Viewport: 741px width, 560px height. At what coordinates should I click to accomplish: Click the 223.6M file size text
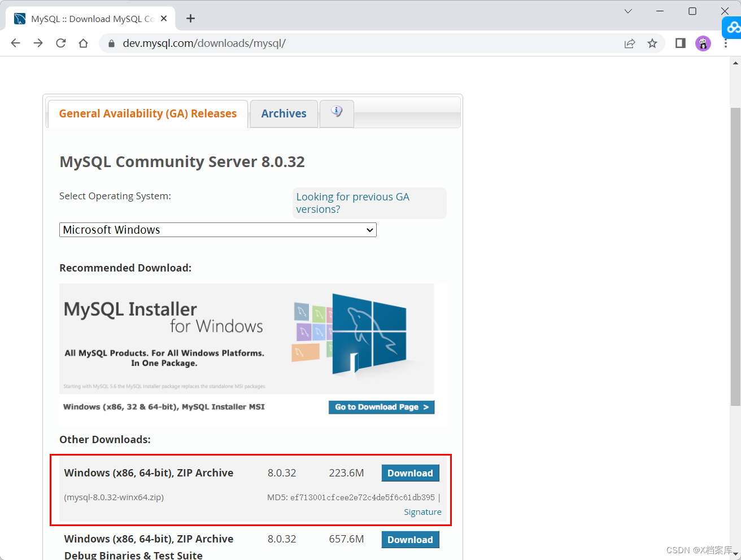pyautogui.click(x=346, y=473)
